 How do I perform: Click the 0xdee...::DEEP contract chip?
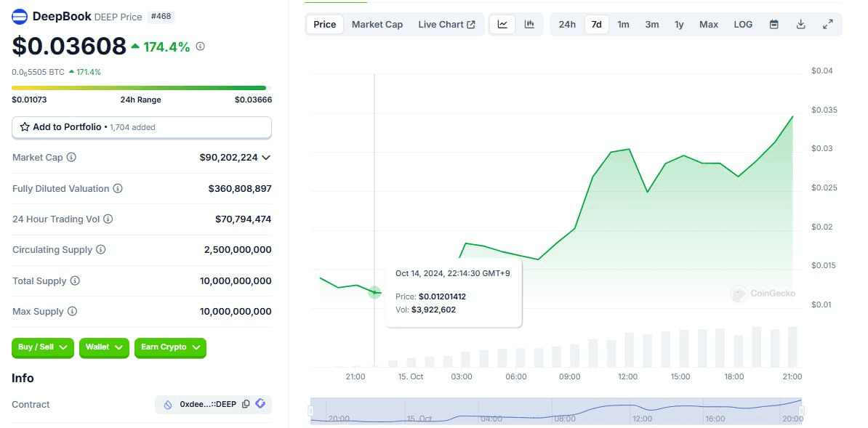213,404
